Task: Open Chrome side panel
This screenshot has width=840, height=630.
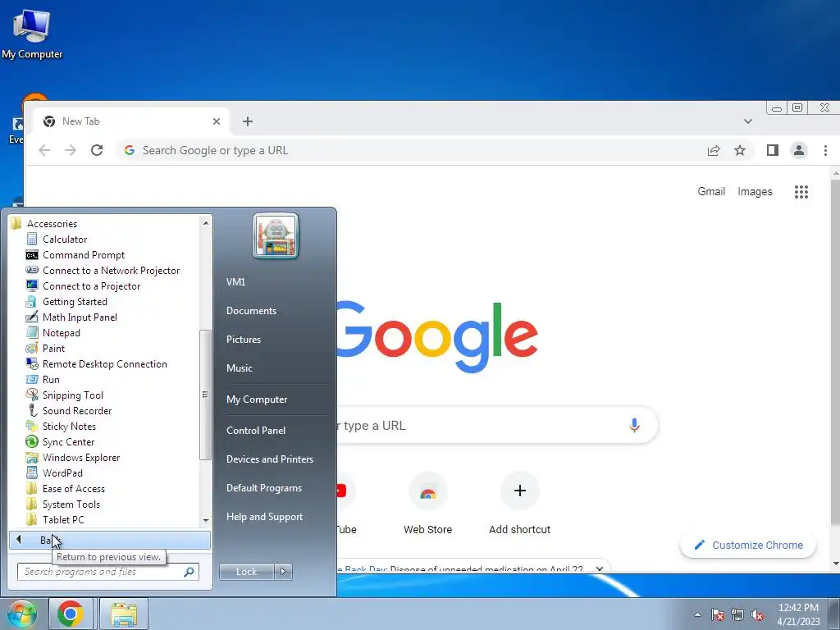Action: 773,151
